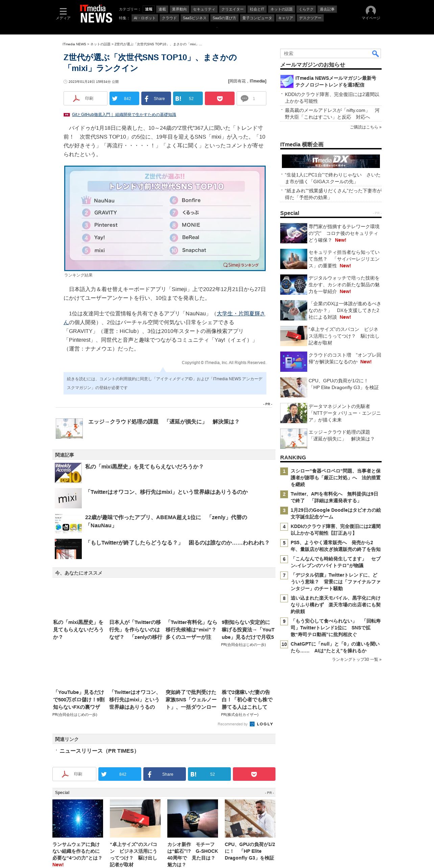
Task: Click into the 検索 search field
Action: (325, 53)
